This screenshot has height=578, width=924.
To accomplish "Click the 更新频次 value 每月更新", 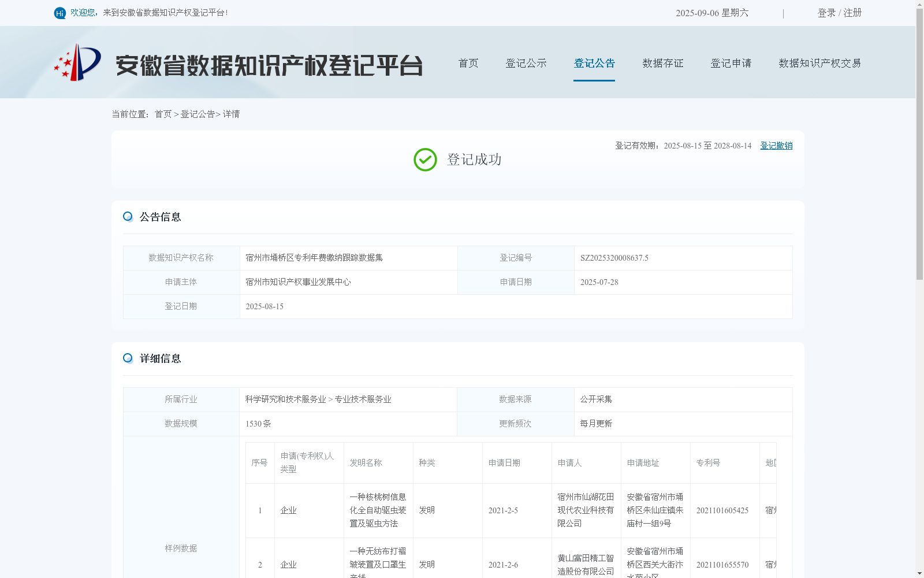I will pos(596,424).
